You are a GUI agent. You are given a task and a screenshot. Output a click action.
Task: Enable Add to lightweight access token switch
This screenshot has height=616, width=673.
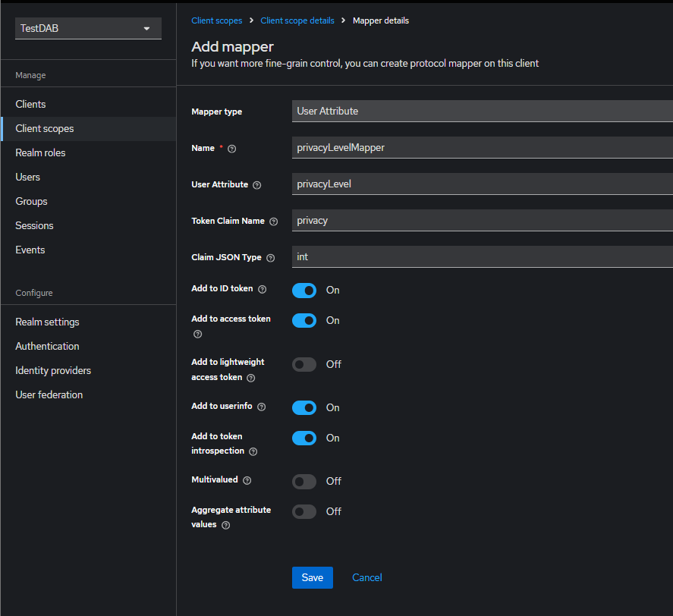tap(304, 365)
